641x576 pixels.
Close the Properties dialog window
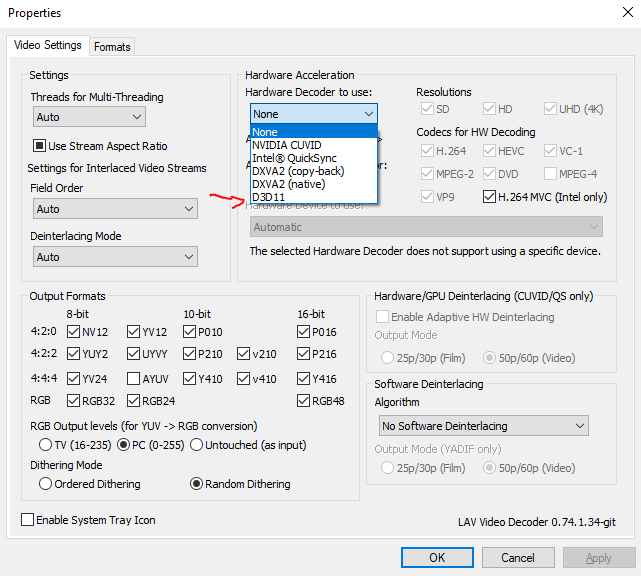pos(628,12)
